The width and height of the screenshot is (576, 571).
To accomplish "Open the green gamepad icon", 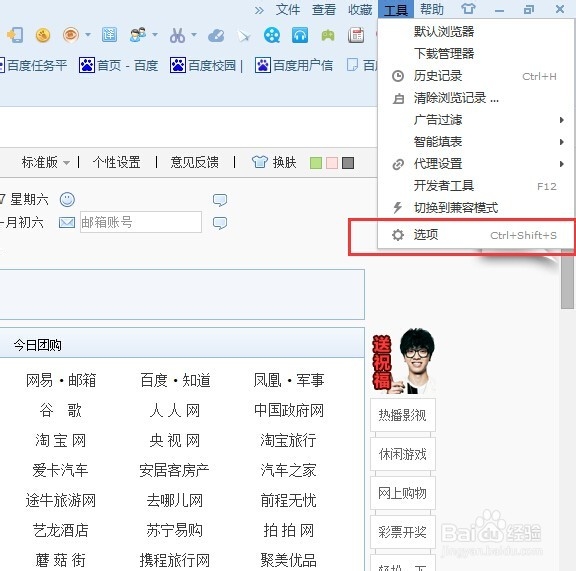I will click(328, 36).
